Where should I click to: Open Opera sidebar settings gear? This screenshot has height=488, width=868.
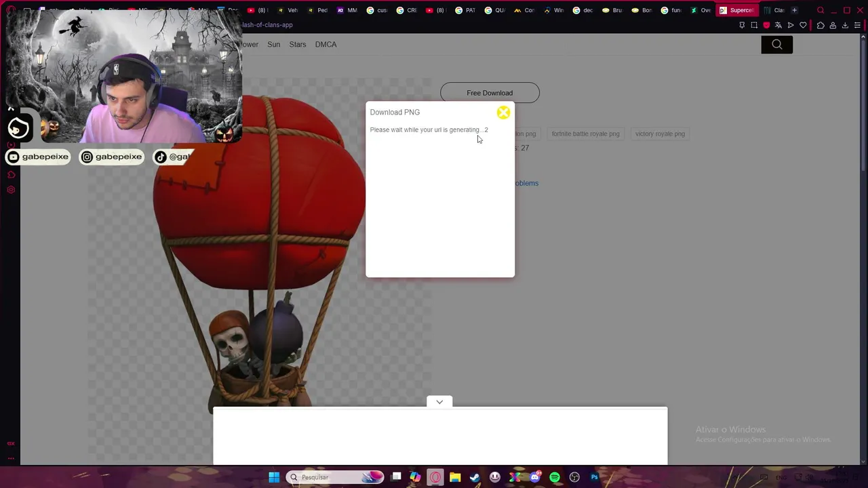tap(11, 190)
